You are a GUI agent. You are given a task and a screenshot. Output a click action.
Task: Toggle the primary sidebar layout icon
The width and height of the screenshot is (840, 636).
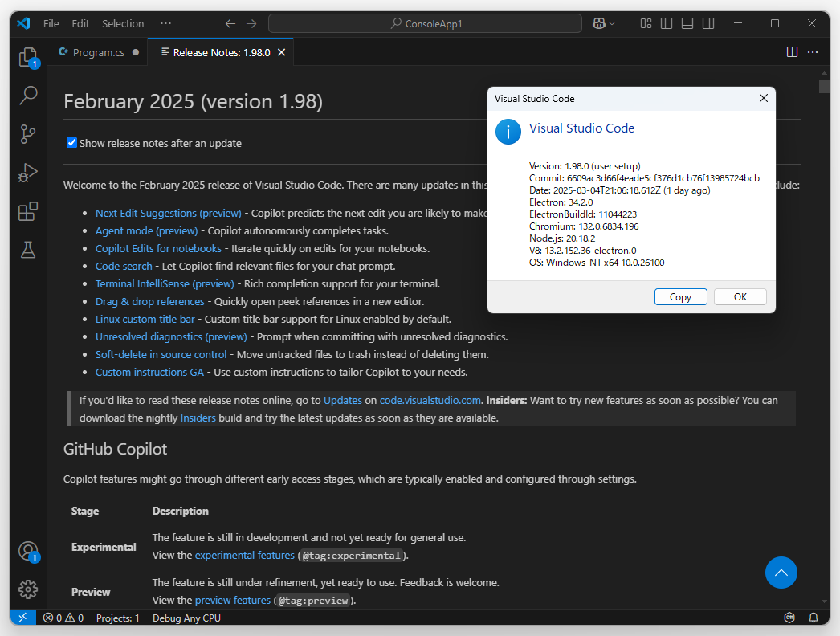667,23
